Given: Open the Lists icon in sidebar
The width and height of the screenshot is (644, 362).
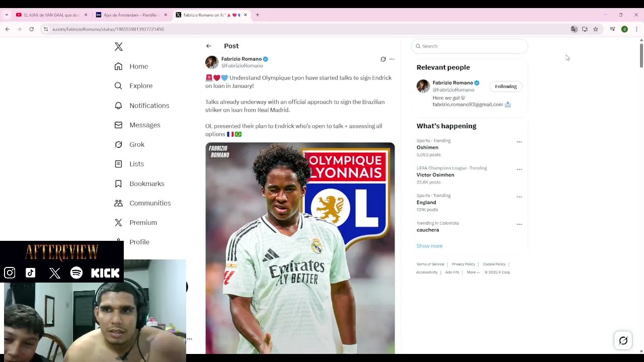Looking at the screenshot, I should pos(118,164).
